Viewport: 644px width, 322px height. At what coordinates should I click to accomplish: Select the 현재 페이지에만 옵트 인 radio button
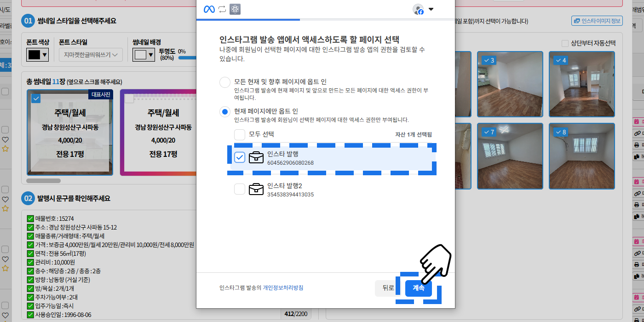point(225,112)
